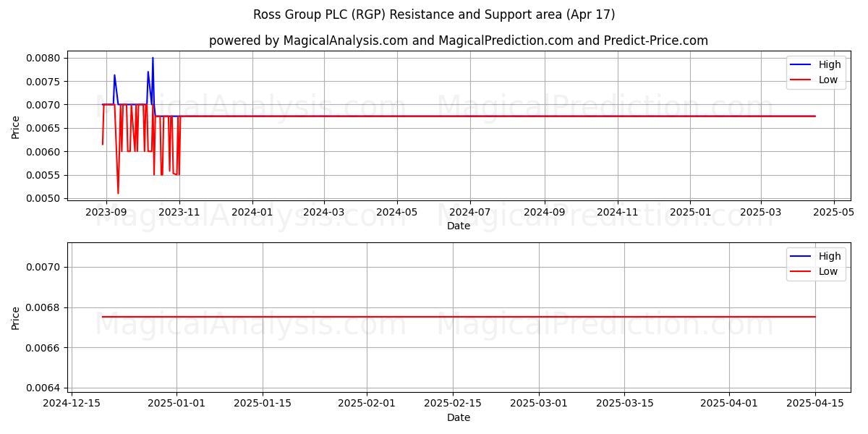Click the '2024-01' date tick
The image size is (868, 434).
pyautogui.click(x=252, y=213)
